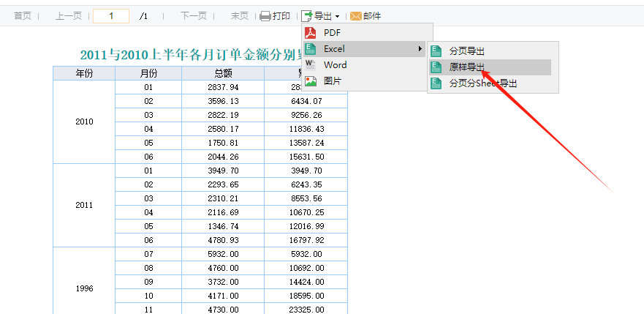The image size is (644, 314).
Task: Go to 上一页 previous page
Action: pos(69,16)
